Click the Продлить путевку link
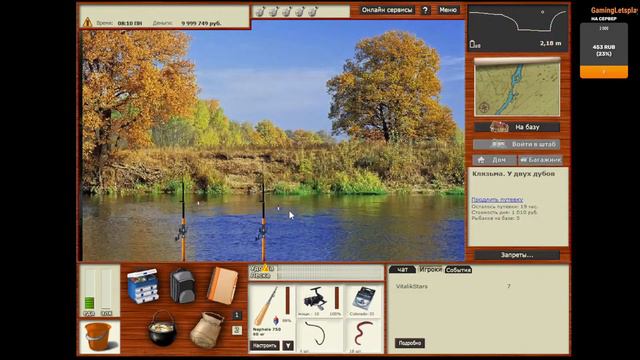 tap(497, 200)
